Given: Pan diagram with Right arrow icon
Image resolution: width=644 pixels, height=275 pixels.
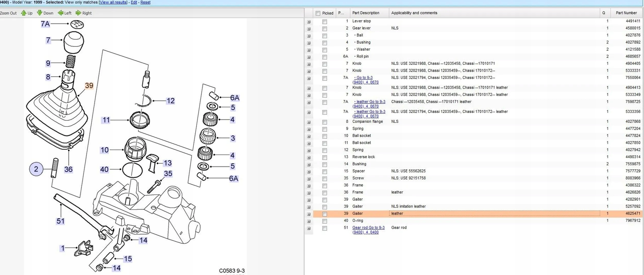Looking at the screenshot, I should [x=78, y=13].
